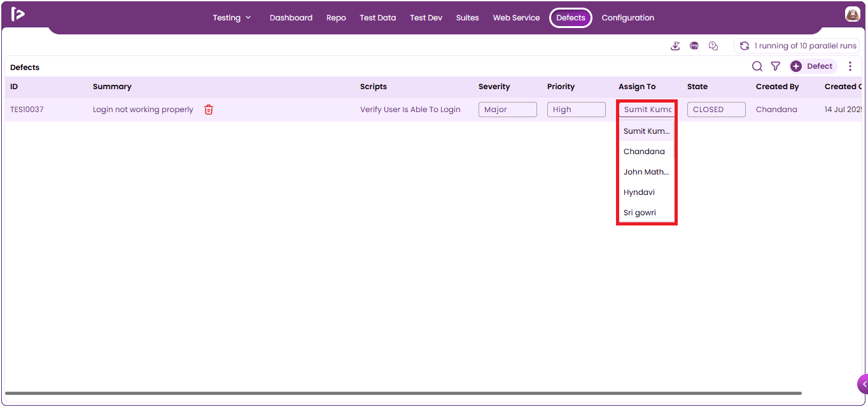Click the refresh icon beside parallel runs
Viewport: 868px width, 407px height.
coord(744,46)
